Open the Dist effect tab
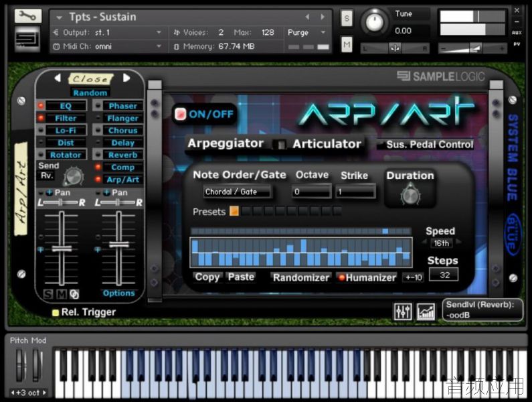Screen dimensions: 532x402 [66, 143]
